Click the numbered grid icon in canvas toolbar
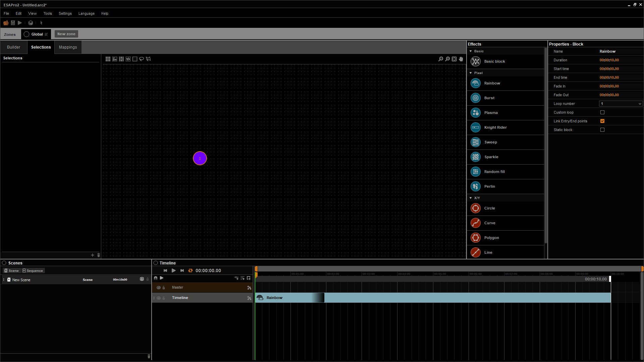Viewport: 644px width, 362px height. (x=115, y=59)
